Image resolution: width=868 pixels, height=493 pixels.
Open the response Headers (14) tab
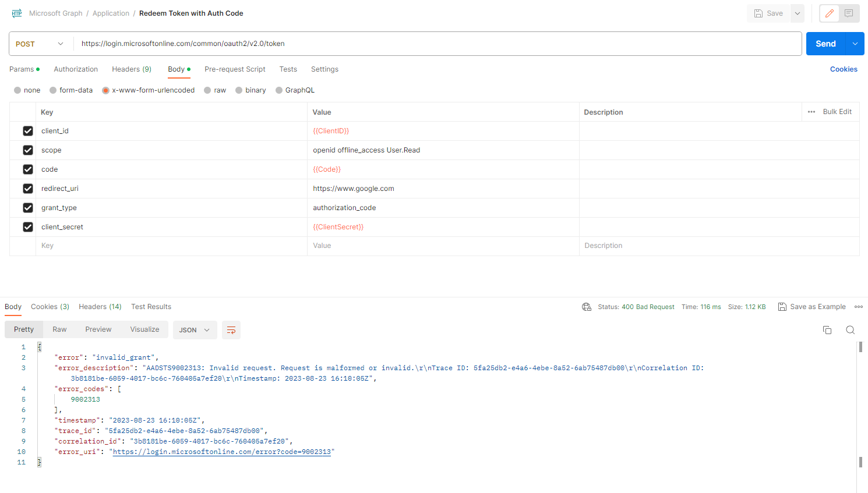point(100,307)
